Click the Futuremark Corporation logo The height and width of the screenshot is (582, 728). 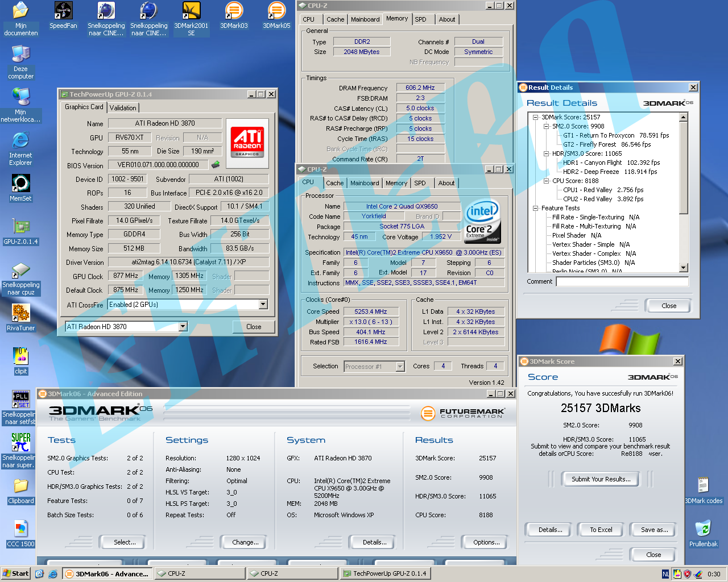(x=463, y=413)
